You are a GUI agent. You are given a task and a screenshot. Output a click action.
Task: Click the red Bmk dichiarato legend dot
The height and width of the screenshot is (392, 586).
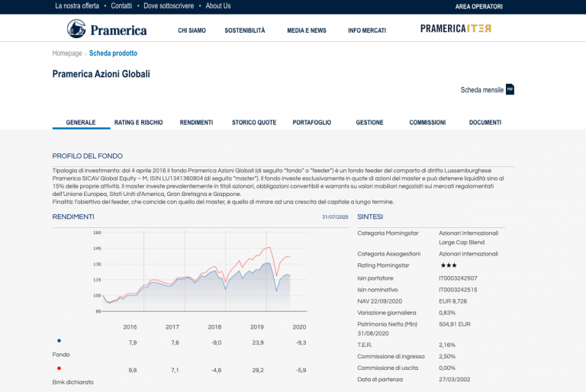59,368
